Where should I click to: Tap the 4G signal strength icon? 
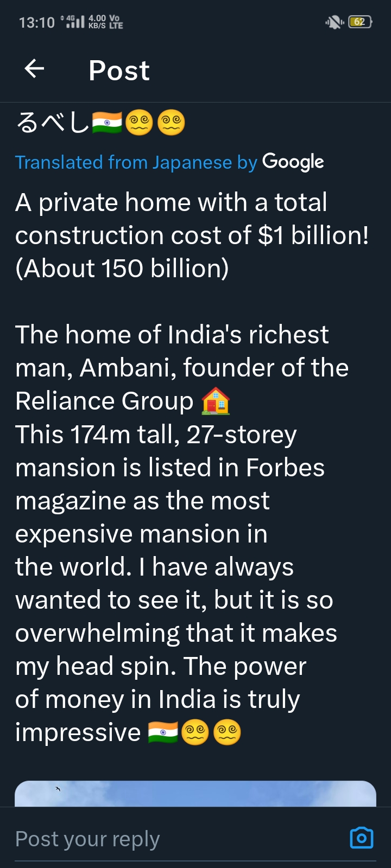[74, 22]
